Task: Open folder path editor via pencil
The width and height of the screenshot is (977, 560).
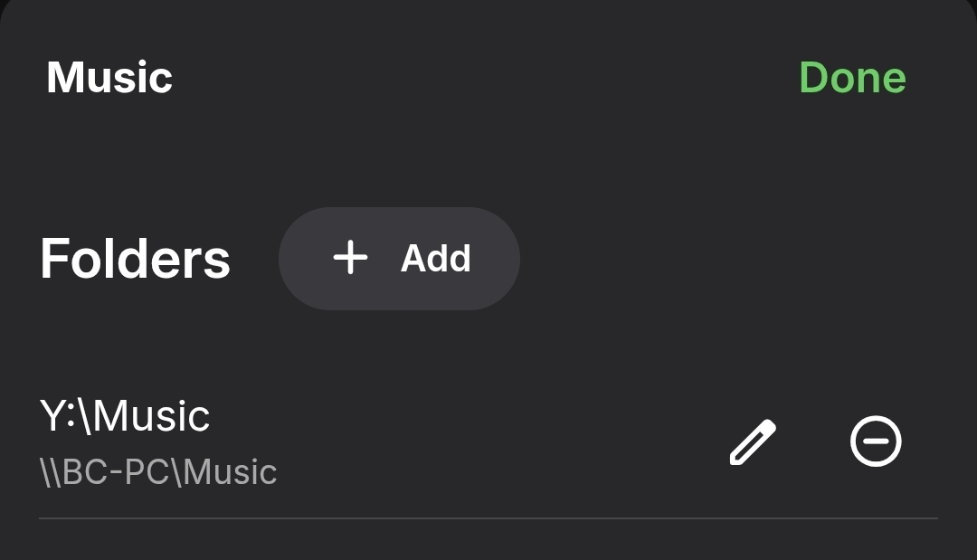Action: [753, 442]
